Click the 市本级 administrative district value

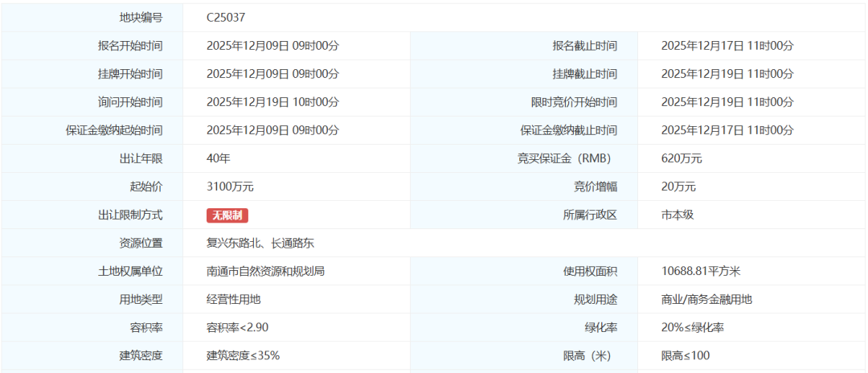(x=678, y=215)
